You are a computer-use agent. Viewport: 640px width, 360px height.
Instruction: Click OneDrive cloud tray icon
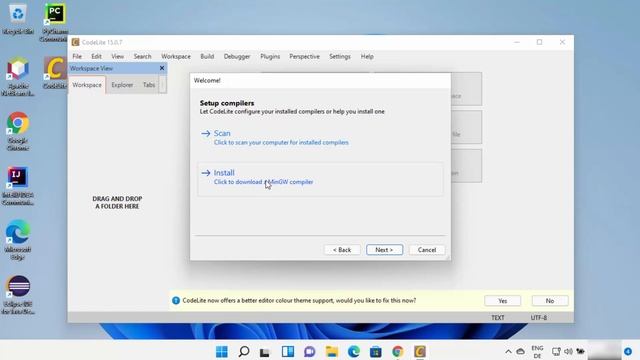[x=520, y=351]
